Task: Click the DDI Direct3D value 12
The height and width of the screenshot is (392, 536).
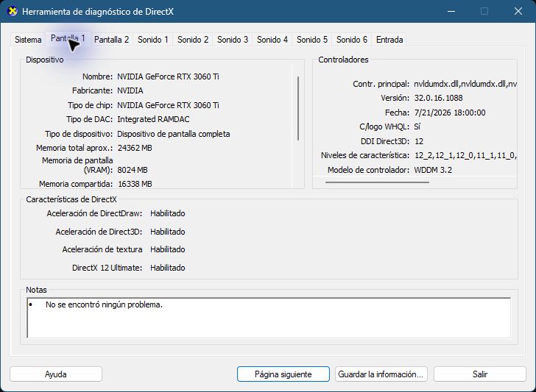Action: pyautogui.click(x=419, y=141)
